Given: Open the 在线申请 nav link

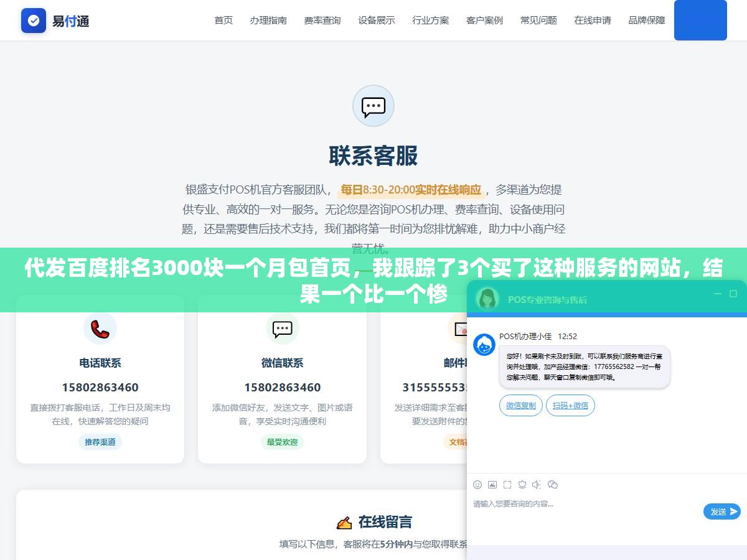Looking at the screenshot, I should point(593,21).
